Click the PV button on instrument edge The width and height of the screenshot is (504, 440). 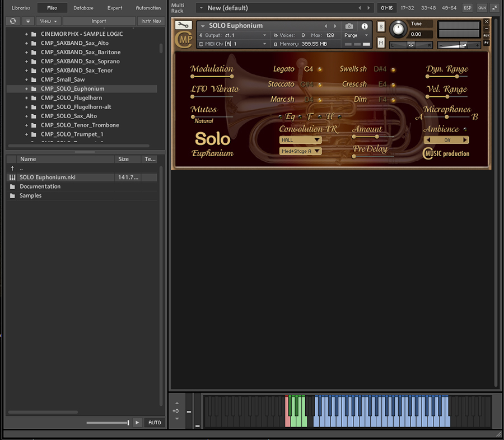click(x=486, y=43)
